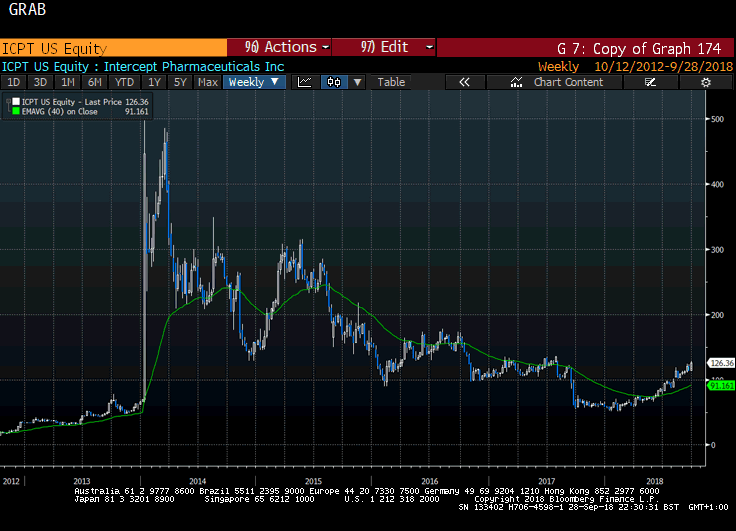Click the legend panel pin icon
This screenshot has height=531, width=736.
[8, 103]
